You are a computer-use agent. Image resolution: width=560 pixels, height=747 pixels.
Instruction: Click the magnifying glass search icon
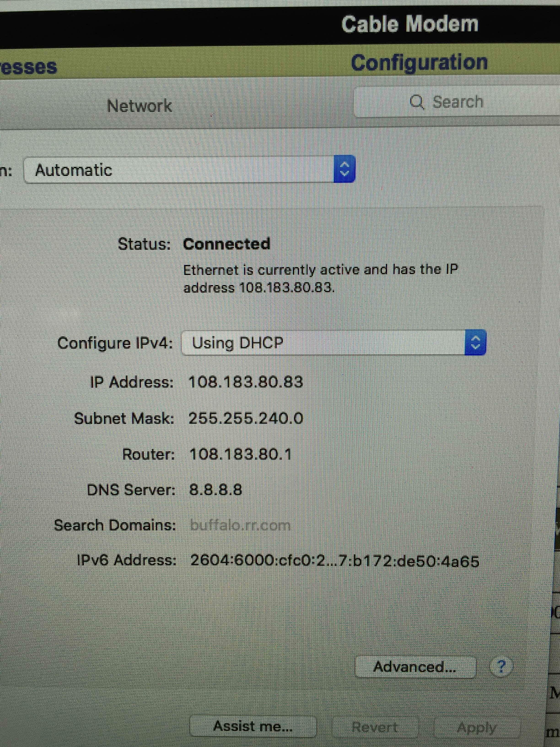[x=417, y=102]
